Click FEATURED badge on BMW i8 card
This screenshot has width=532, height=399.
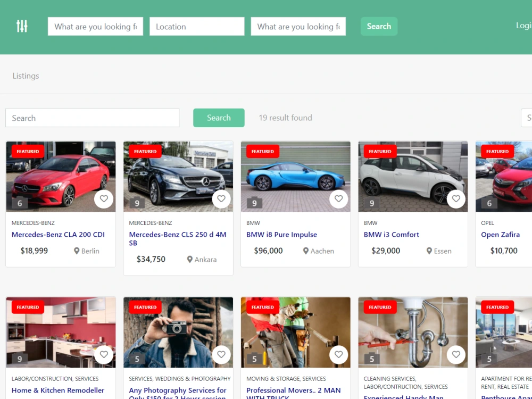[263, 151]
